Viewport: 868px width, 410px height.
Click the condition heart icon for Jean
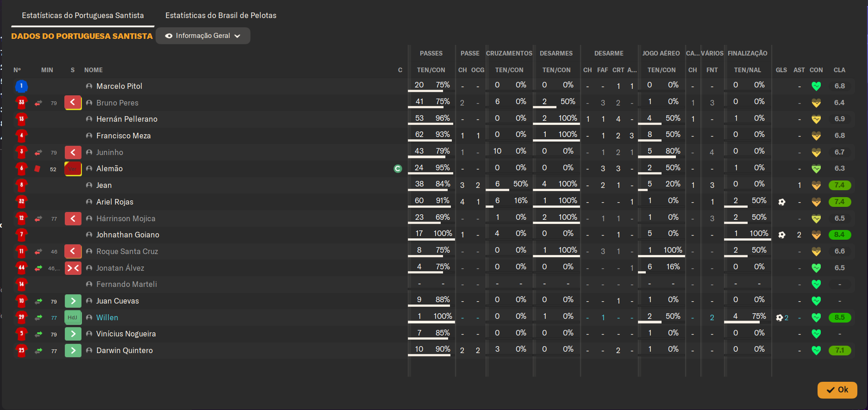click(x=816, y=185)
